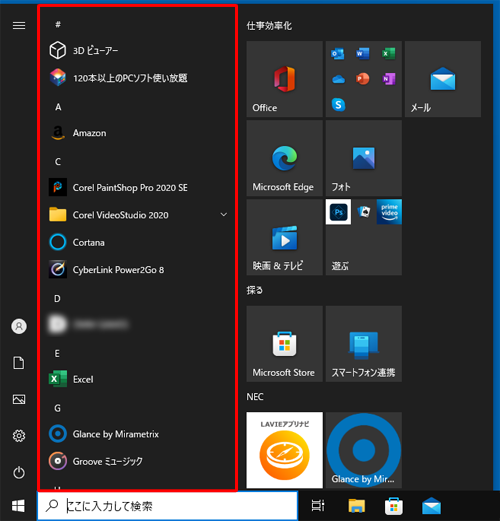Image resolution: width=500 pixels, height=521 pixels.
Task: Open Glance by Mirametrix in app list
Action: pyautogui.click(x=137, y=434)
